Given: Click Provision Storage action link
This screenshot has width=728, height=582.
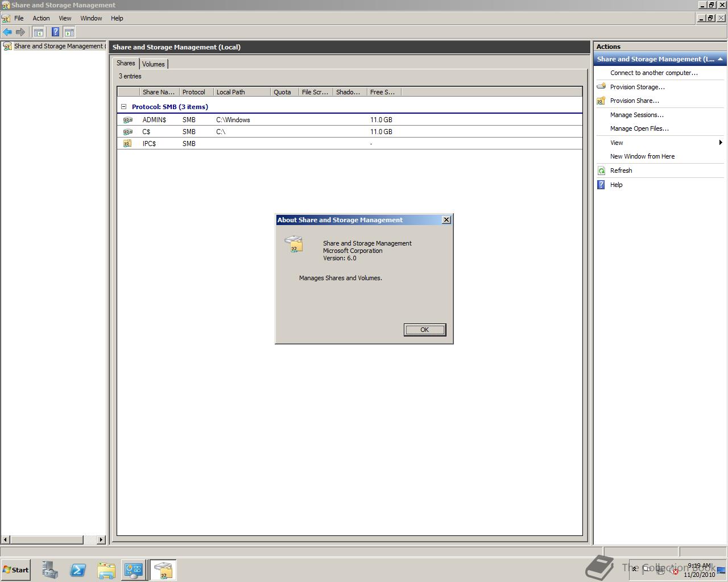Looking at the screenshot, I should point(637,87).
